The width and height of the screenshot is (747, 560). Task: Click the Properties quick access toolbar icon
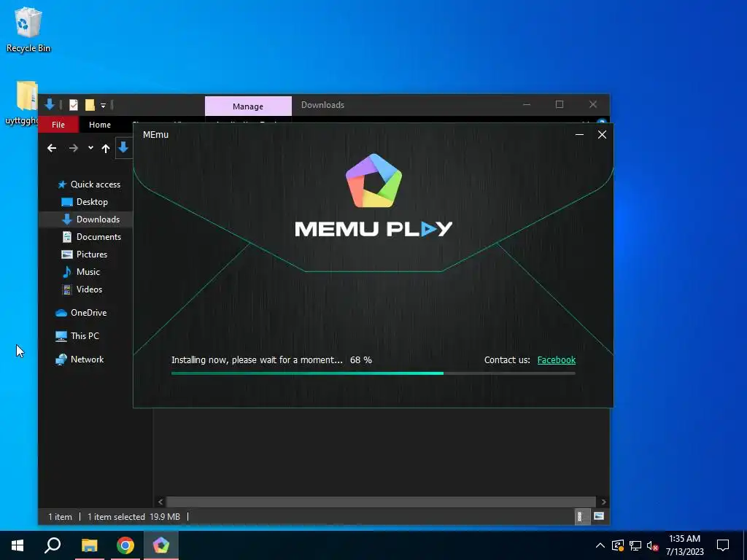pos(74,105)
